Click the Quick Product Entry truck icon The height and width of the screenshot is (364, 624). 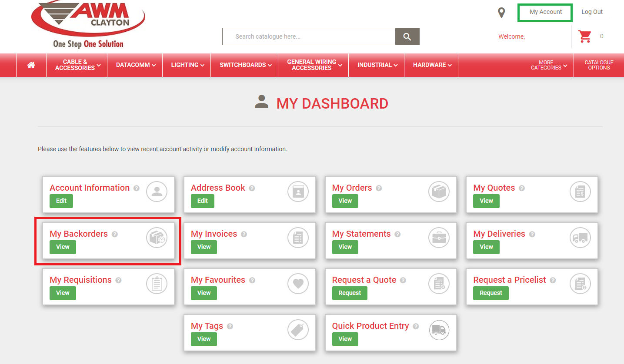[x=439, y=330]
